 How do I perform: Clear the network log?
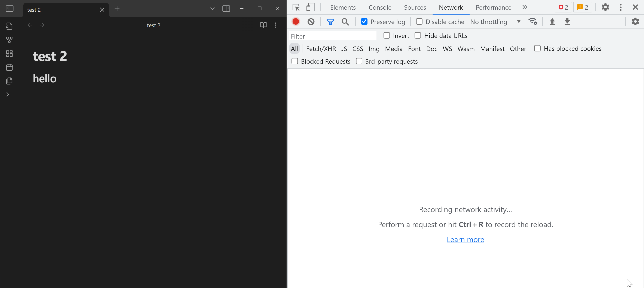(x=311, y=22)
